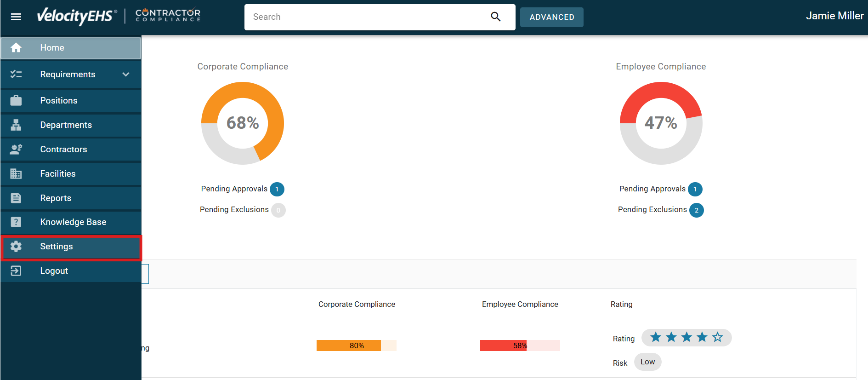Click the 80% Corporate Compliance bar
This screenshot has height=380, width=868.
356,345
